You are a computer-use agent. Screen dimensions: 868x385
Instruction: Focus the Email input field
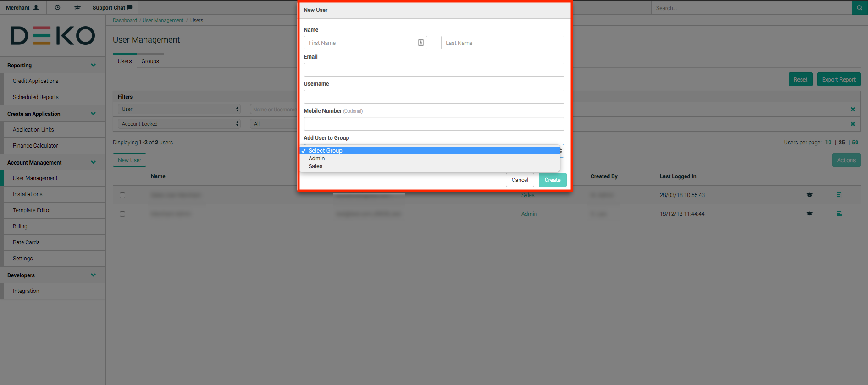coord(434,70)
